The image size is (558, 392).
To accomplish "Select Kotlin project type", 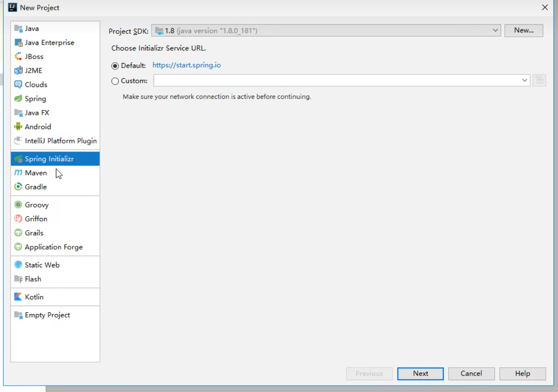I will 55,297.
